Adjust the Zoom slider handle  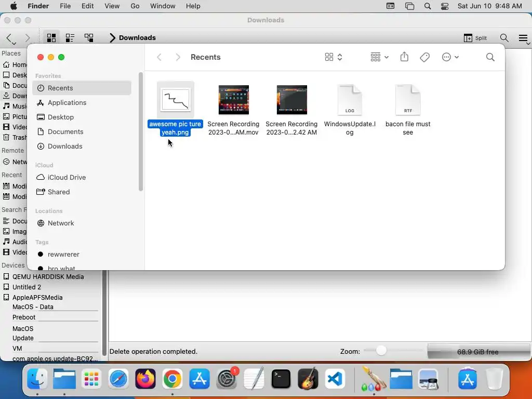pos(381,351)
